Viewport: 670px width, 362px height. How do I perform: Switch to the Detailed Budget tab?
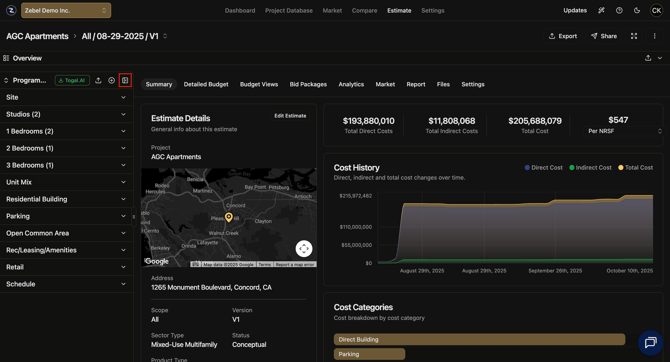click(x=206, y=84)
